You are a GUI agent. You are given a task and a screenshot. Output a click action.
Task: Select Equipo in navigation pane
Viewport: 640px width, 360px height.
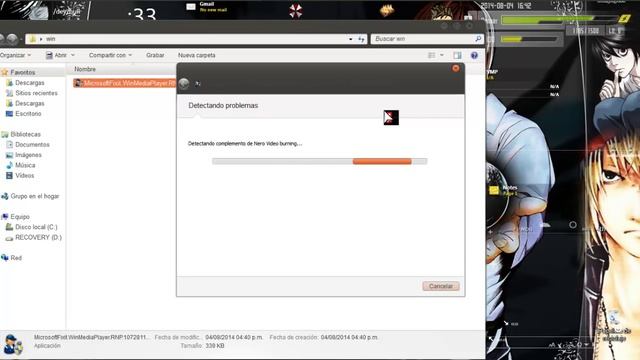tap(20, 217)
